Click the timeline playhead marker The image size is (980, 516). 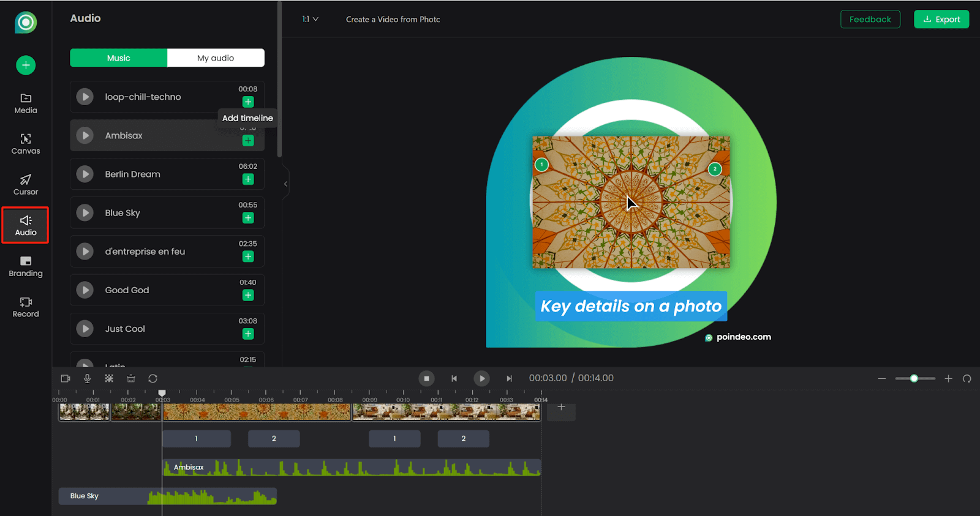162,393
